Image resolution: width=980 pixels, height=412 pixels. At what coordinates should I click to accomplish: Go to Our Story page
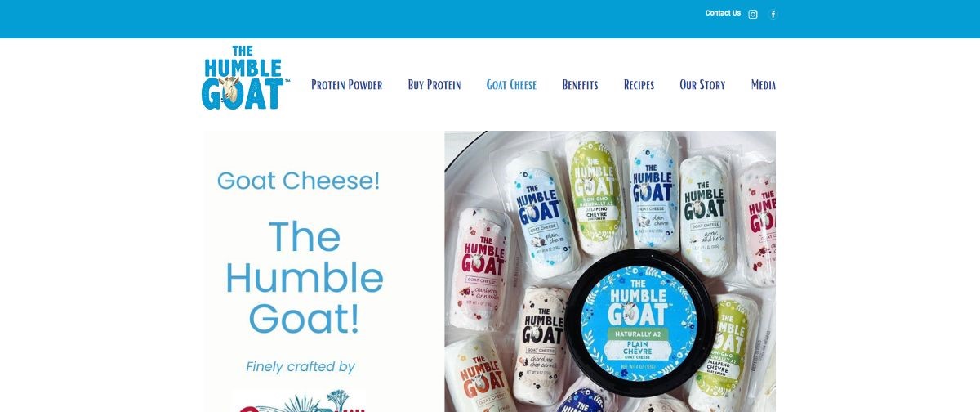point(702,85)
